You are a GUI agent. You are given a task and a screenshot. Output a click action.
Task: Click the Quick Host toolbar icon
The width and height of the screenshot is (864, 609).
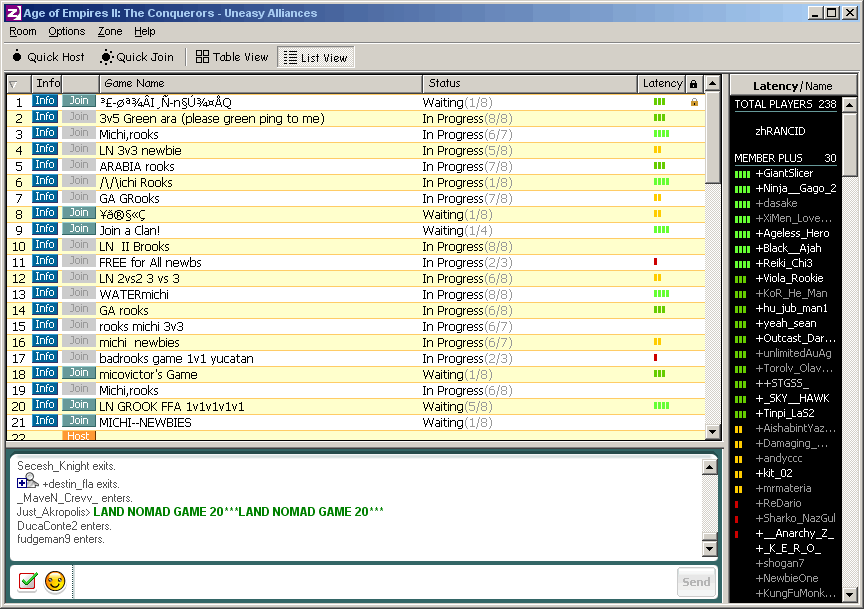pos(19,58)
